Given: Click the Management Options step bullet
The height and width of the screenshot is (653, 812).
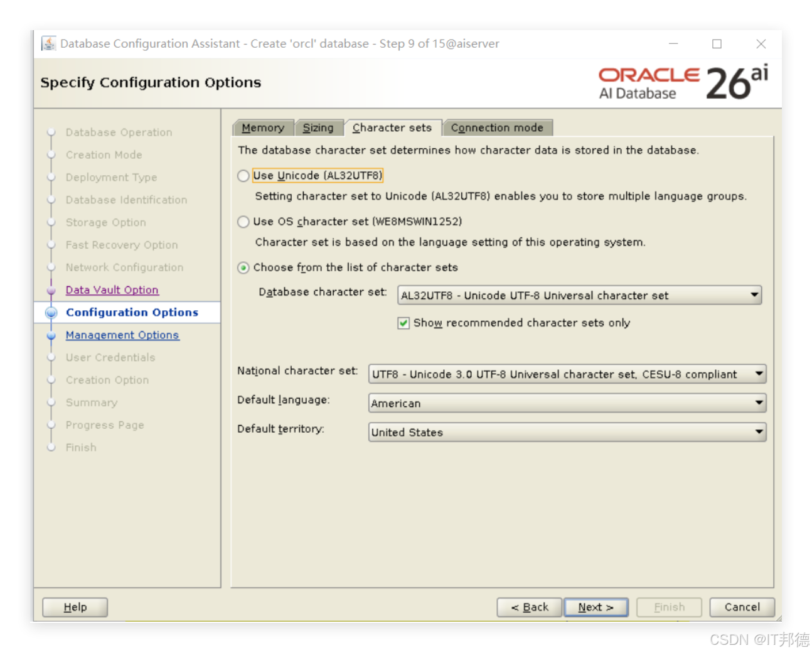Looking at the screenshot, I should point(51,336).
